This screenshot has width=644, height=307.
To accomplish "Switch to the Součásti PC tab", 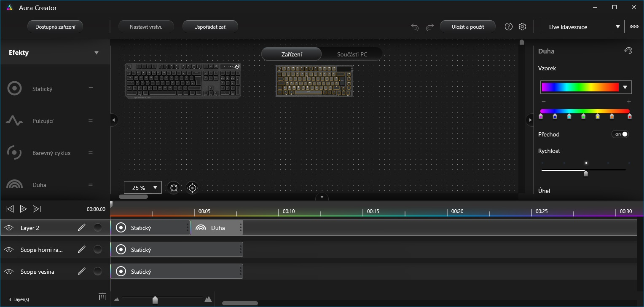I will click(352, 54).
